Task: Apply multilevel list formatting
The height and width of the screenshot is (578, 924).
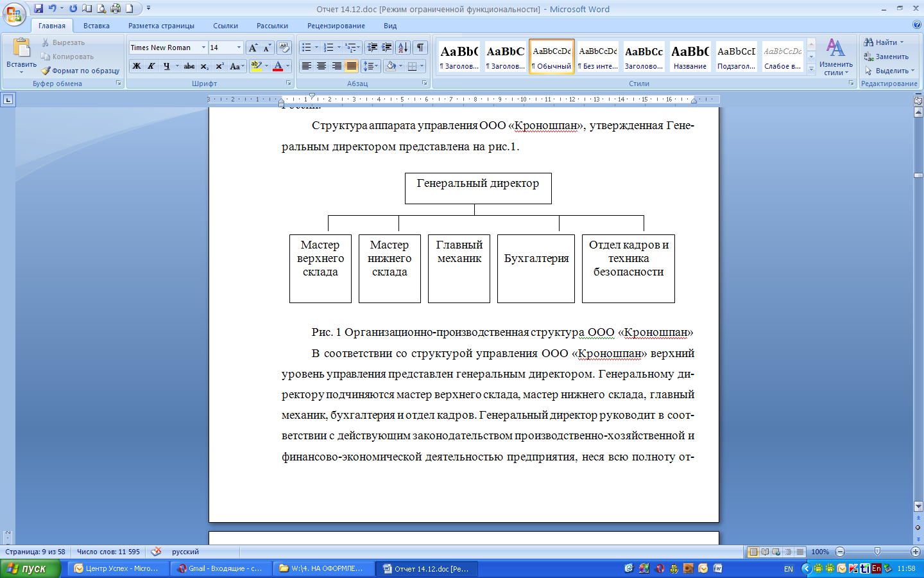Action: pos(350,48)
